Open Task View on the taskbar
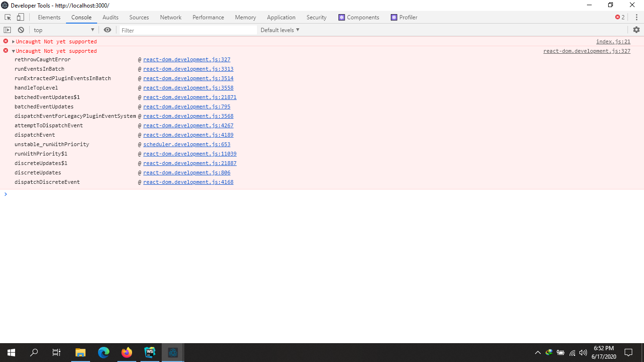644x362 pixels. pos(57,353)
